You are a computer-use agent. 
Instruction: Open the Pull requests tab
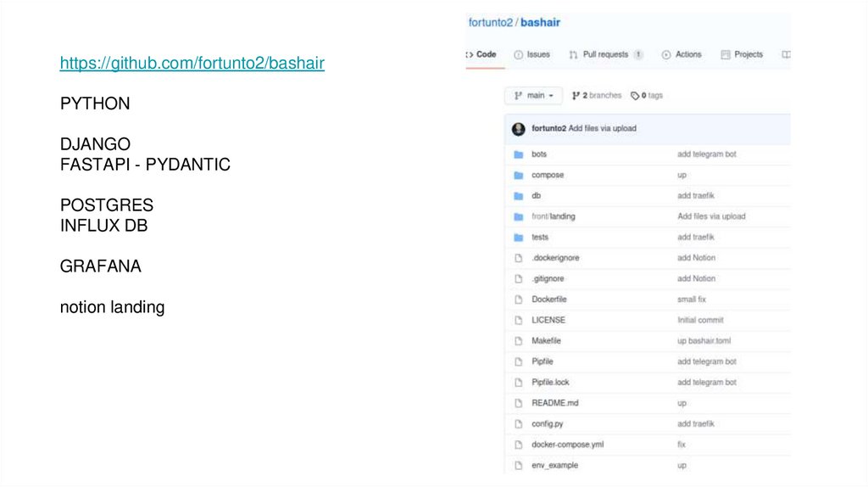pyautogui.click(x=605, y=54)
